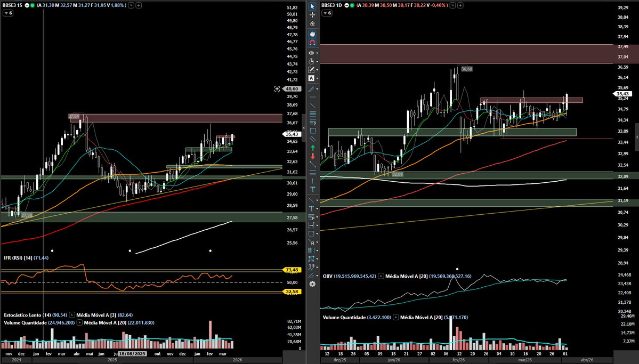Select the horizontal line tool
This screenshot has height=364, width=639.
(x=313, y=98)
